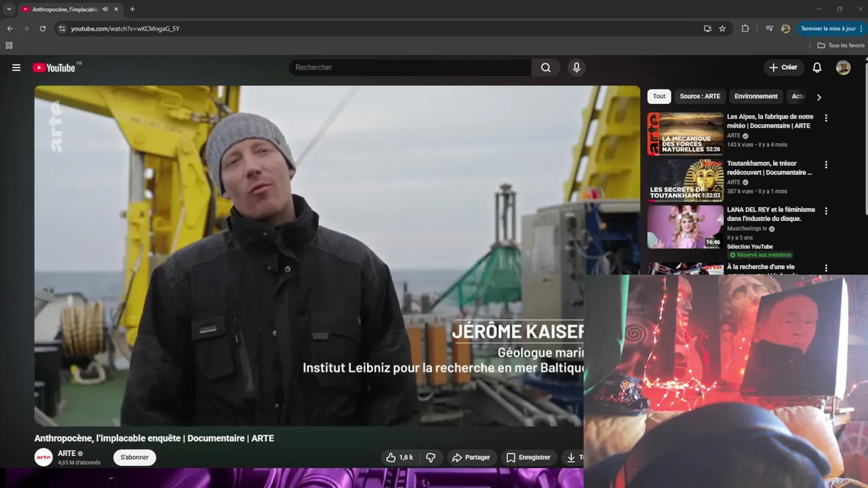Open options for Les Alpes video

pyautogui.click(x=825, y=118)
